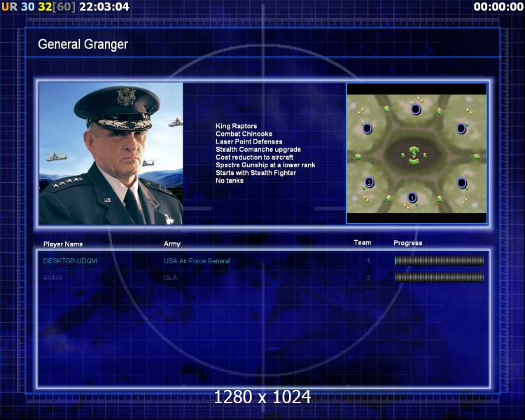Select the empty upper-right start position on minimap
The image size is (525, 420).
point(461,128)
